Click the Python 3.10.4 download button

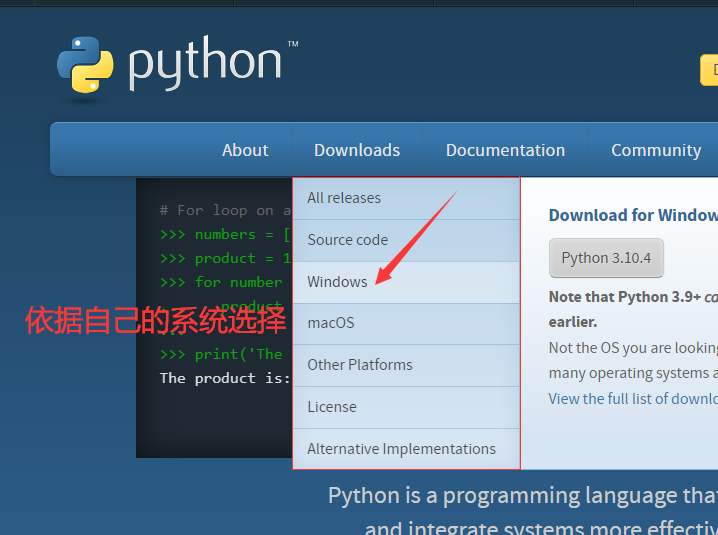pos(606,258)
